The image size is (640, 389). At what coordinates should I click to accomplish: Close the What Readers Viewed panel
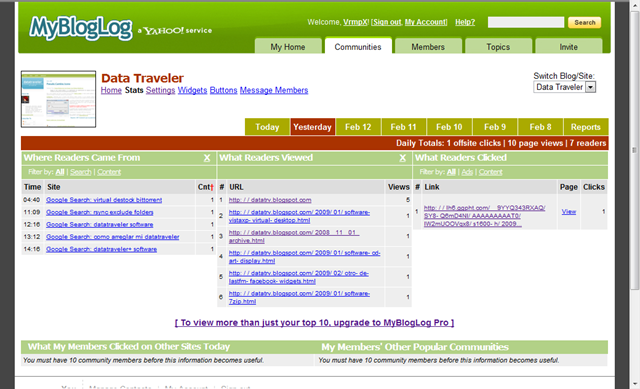coord(402,158)
